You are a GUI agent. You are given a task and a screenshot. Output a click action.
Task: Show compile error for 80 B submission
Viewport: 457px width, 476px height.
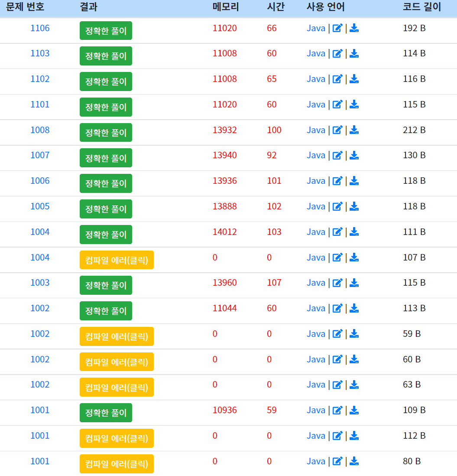coord(117,464)
